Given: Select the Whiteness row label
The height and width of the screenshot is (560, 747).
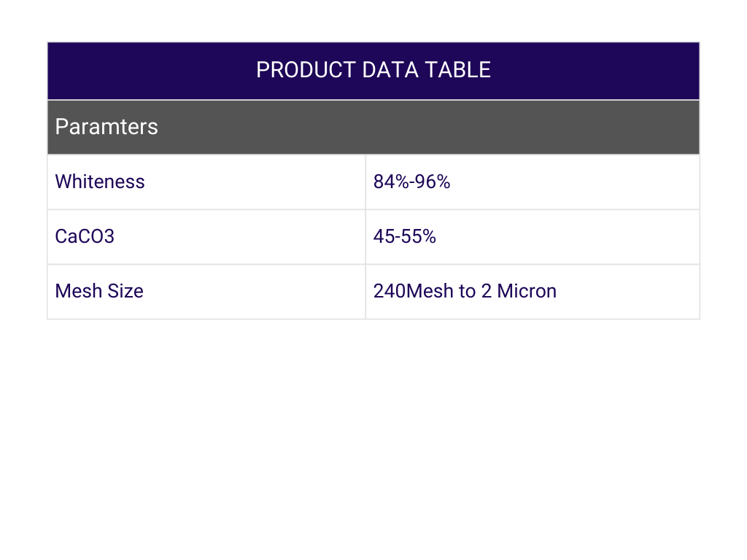Looking at the screenshot, I should [x=100, y=182].
